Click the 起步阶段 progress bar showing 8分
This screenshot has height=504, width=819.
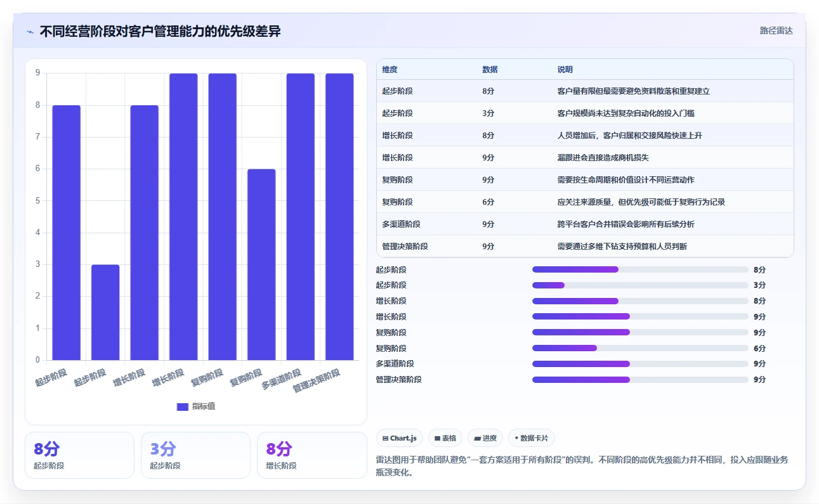pos(640,269)
